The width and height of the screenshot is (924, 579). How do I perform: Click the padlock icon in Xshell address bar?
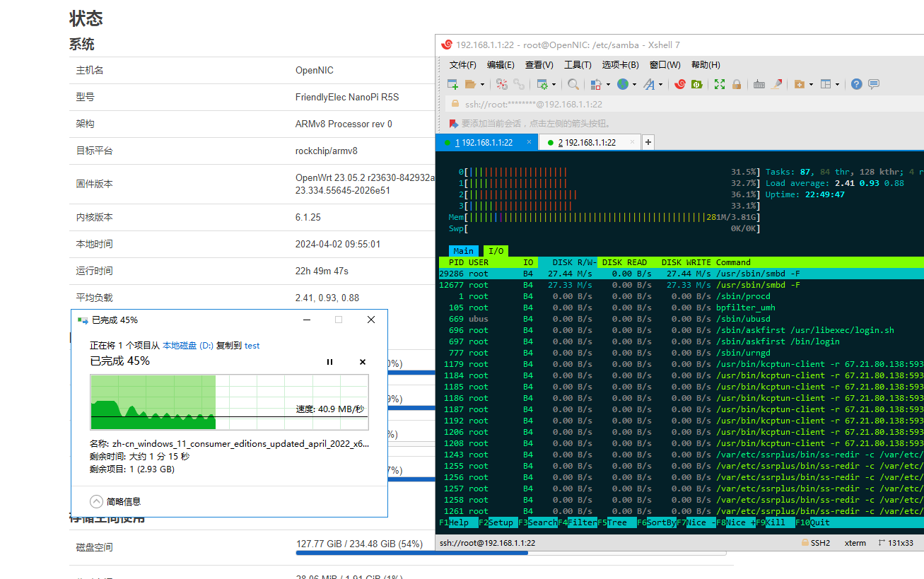[x=455, y=104]
